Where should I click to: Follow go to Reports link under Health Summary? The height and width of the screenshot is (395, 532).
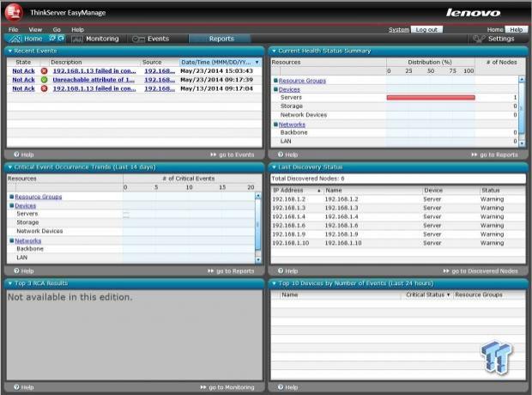[499, 155]
